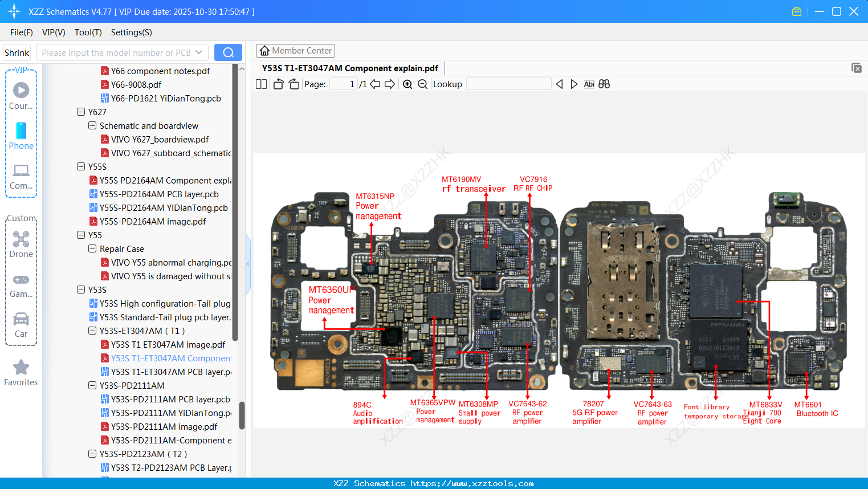Select the Abi text lookup mode
Image resolution: width=868 pixels, height=489 pixels.
click(x=589, y=84)
